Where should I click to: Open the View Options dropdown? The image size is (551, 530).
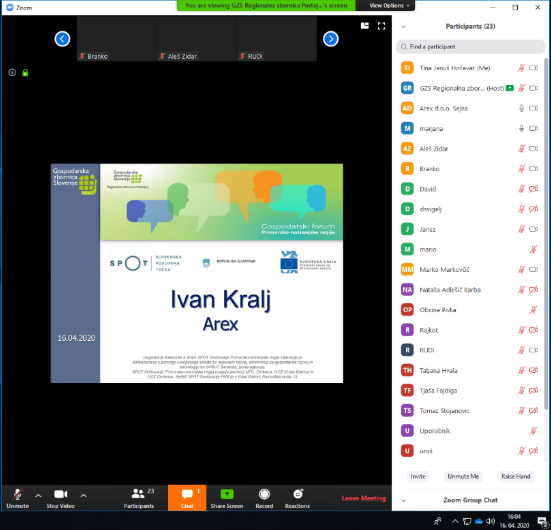click(389, 6)
